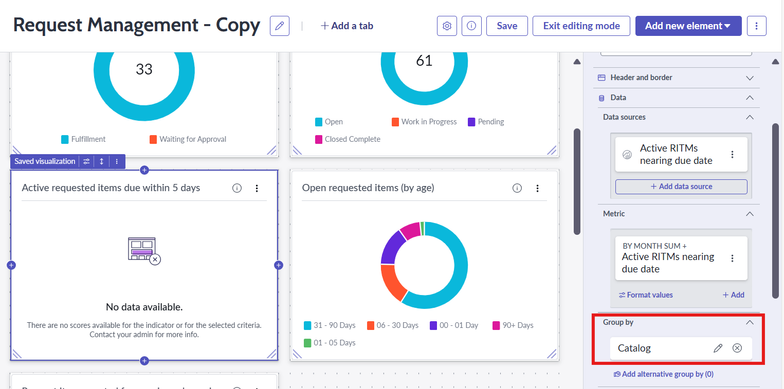784x389 pixels.
Task: Click bottom plus handle of selected widget
Action: [x=144, y=360]
